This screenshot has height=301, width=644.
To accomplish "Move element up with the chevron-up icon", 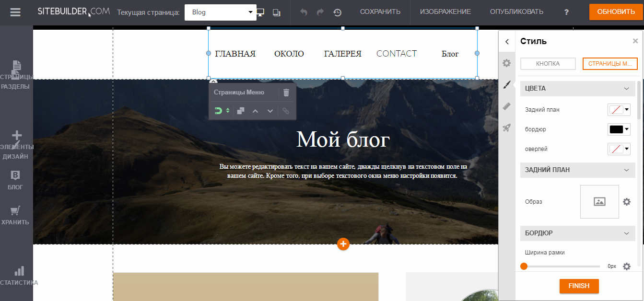I will [x=256, y=111].
